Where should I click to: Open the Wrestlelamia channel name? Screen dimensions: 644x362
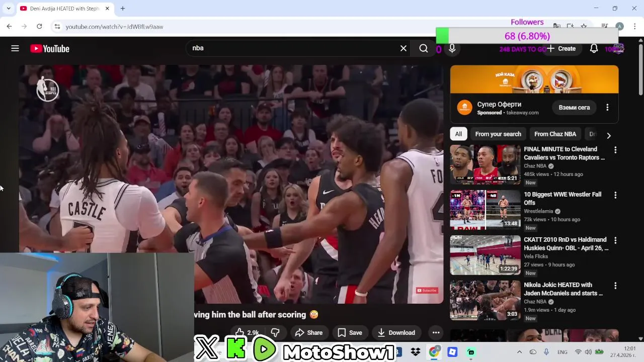(x=538, y=211)
